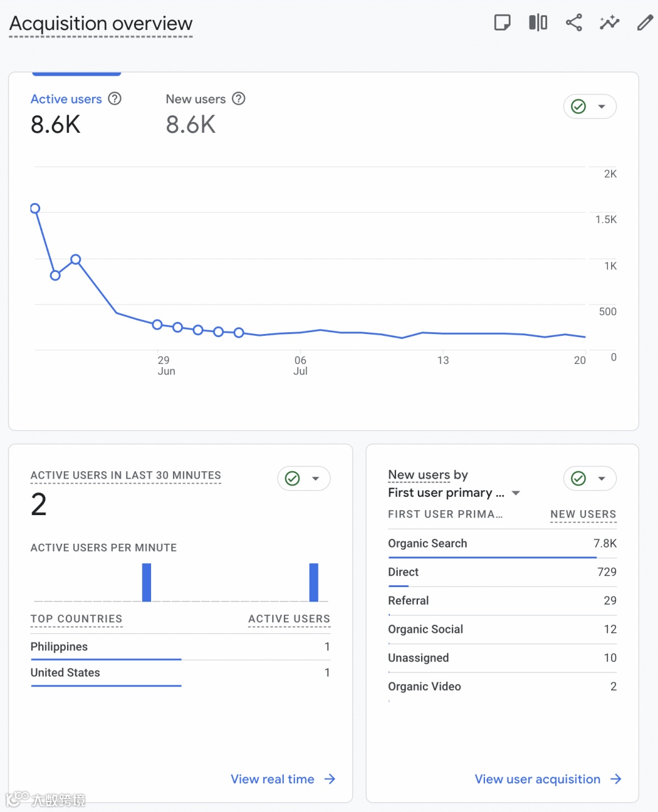This screenshot has height=812, width=658.
Task: Click the customize report note icon
Action: coord(502,23)
